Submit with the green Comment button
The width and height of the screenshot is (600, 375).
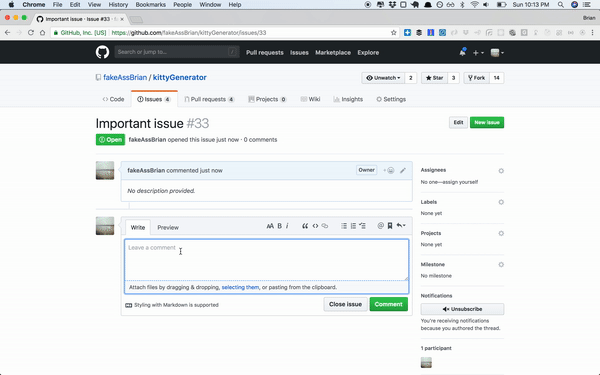[388, 304]
